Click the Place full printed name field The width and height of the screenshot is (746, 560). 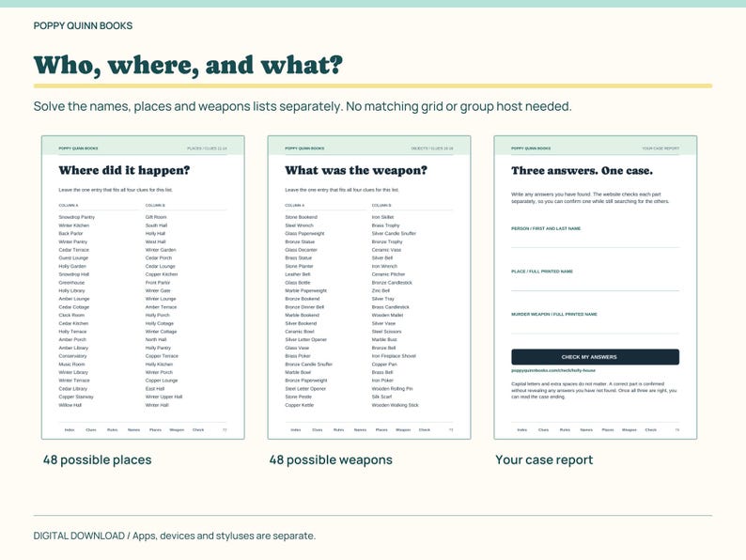tap(595, 283)
